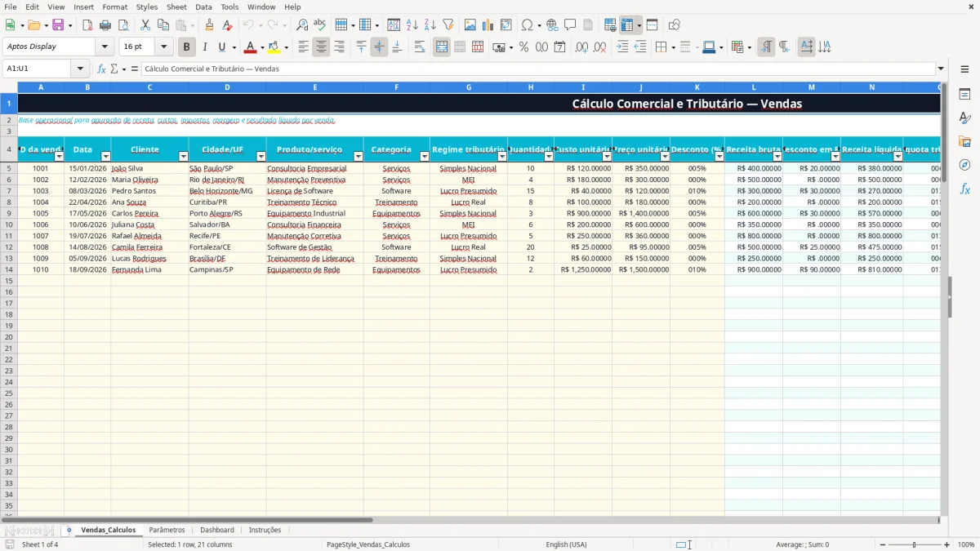Apply the yellow background color

pyautogui.click(x=274, y=47)
